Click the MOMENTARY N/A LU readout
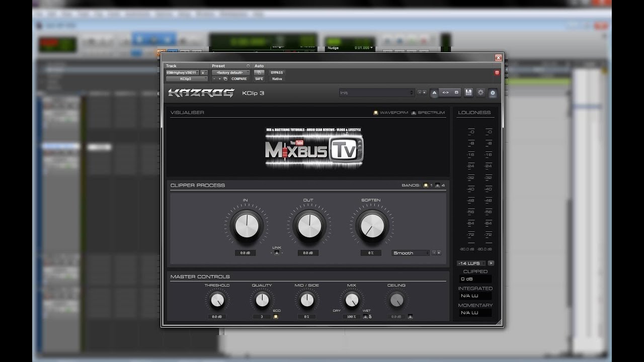 coord(475,313)
